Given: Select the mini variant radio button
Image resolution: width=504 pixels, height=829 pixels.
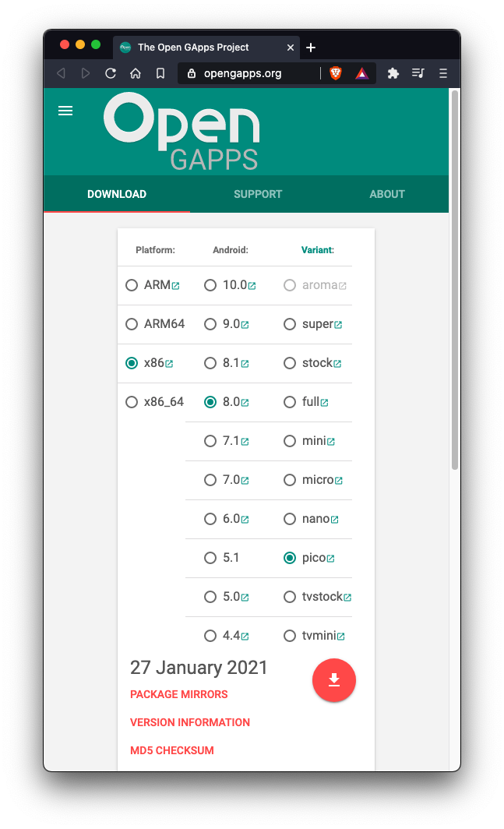Looking at the screenshot, I should click(290, 441).
